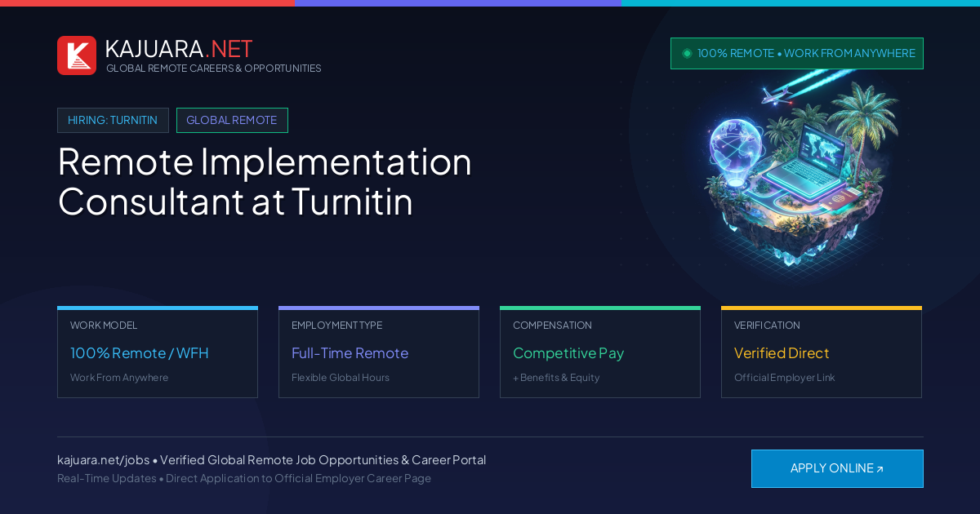
Task: Click the arrow icon on Apply Online
Action: click(880, 469)
